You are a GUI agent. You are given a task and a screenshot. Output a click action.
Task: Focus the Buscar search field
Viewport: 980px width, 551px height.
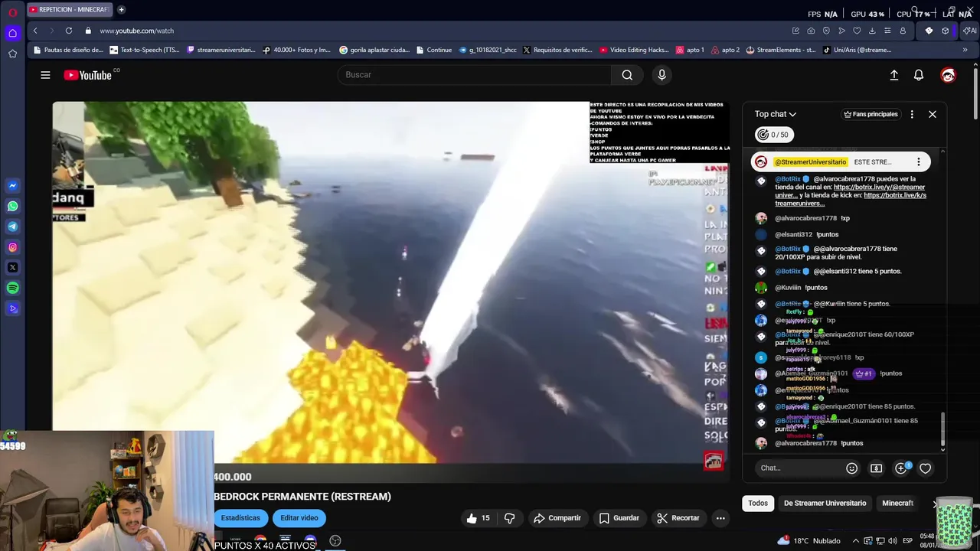coord(475,75)
